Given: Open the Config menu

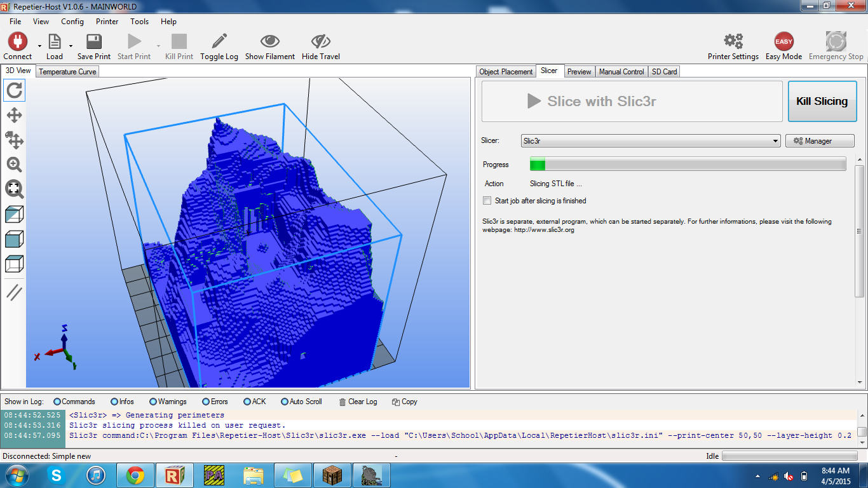Looking at the screenshot, I should pos(72,21).
